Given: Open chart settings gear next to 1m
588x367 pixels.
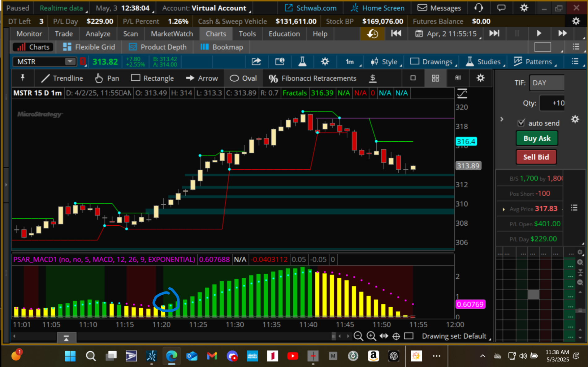Looking at the screenshot, I should pos(325,62).
